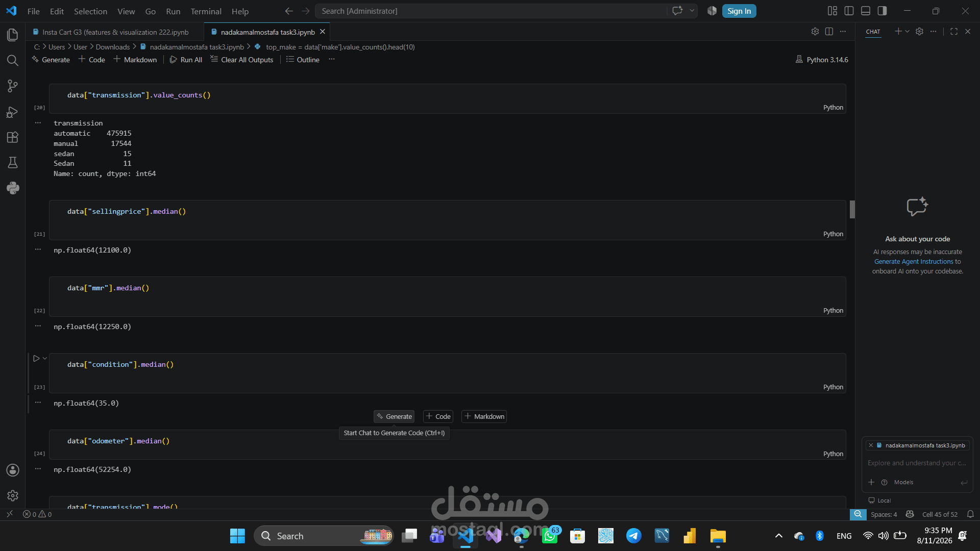
Task: Open notebook toolbar overflow ellipsis
Action: [332, 60]
